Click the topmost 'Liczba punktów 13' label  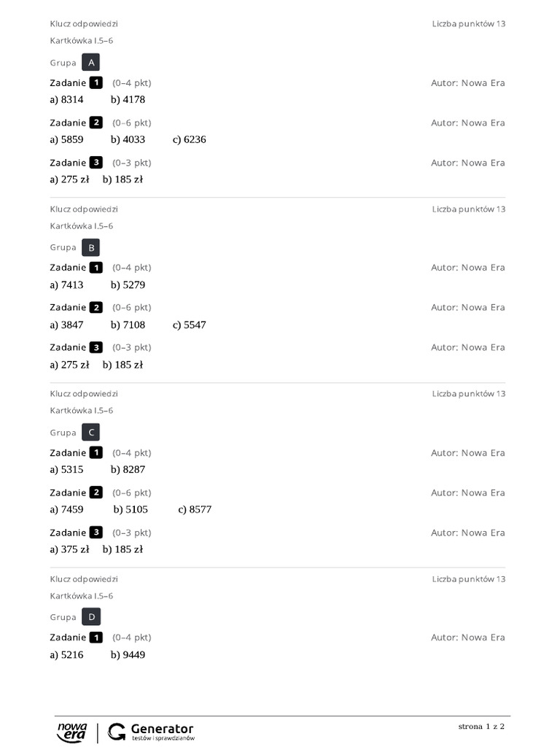pos(468,24)
